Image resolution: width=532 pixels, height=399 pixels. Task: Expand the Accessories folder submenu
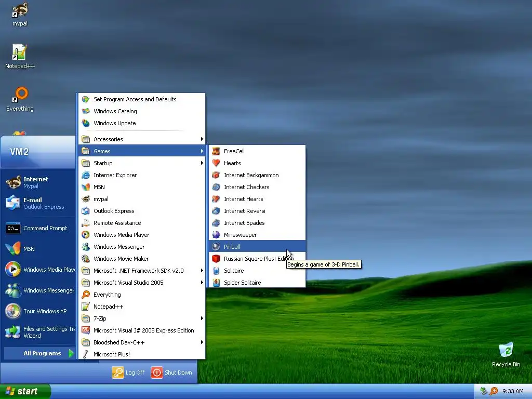[x=142, y=139]
